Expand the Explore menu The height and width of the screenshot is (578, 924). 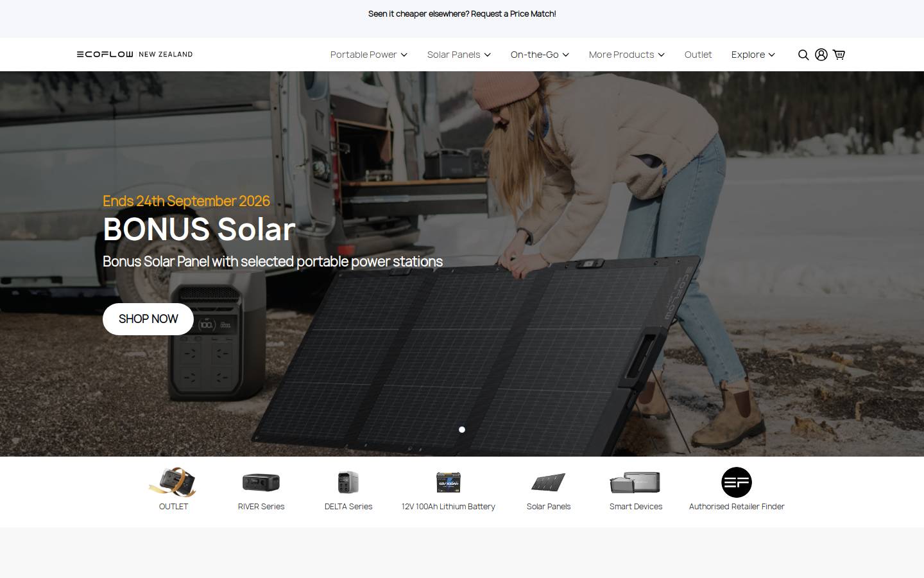(x=753, y=55)
